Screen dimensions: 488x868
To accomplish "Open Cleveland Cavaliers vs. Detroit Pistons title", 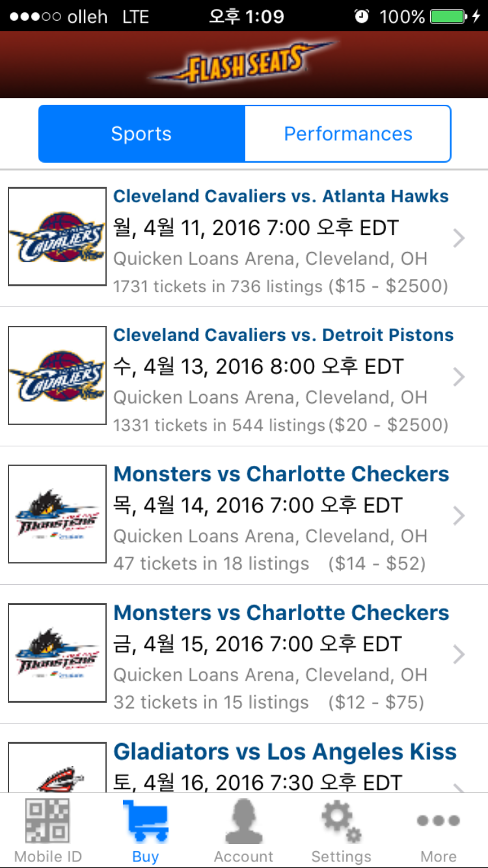I will coord(284,335).
